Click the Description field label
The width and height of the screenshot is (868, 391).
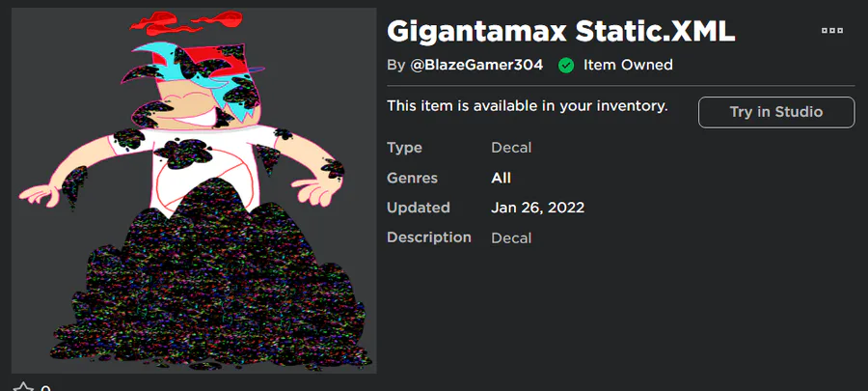(x=429, y=237)
